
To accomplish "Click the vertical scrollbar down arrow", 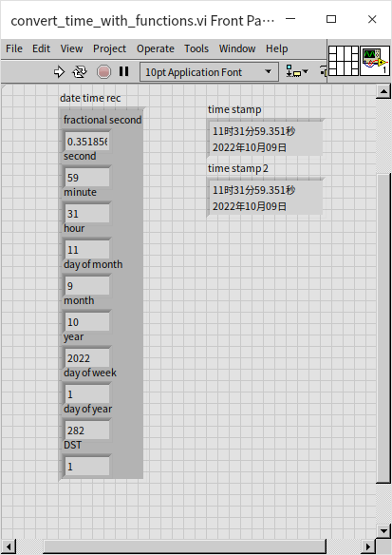I will pyautogui.click(x=383, y=530).
